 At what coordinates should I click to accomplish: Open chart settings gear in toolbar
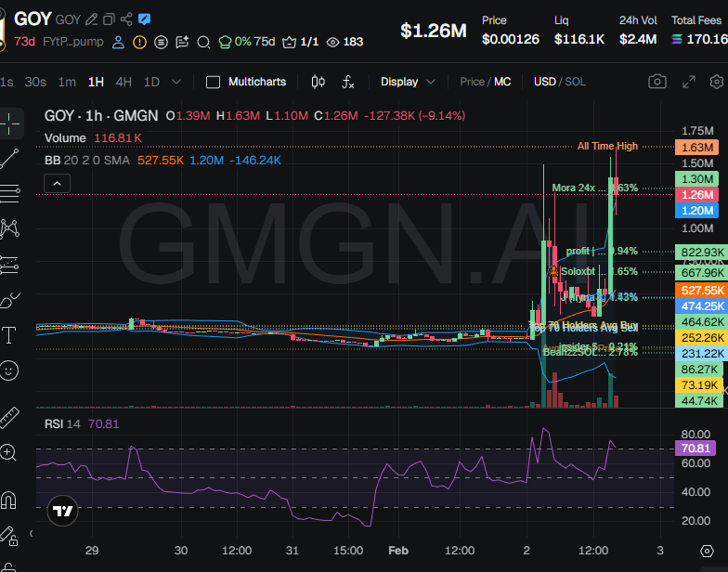pos(717,82)
